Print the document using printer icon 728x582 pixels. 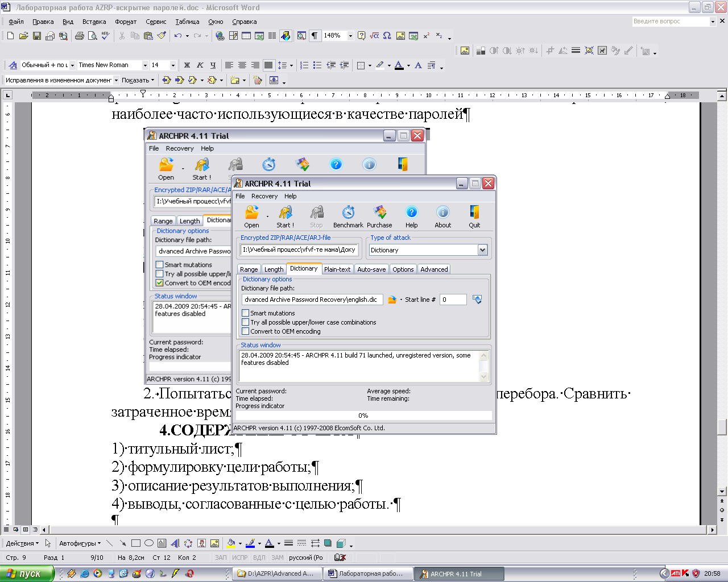[79, 36]
